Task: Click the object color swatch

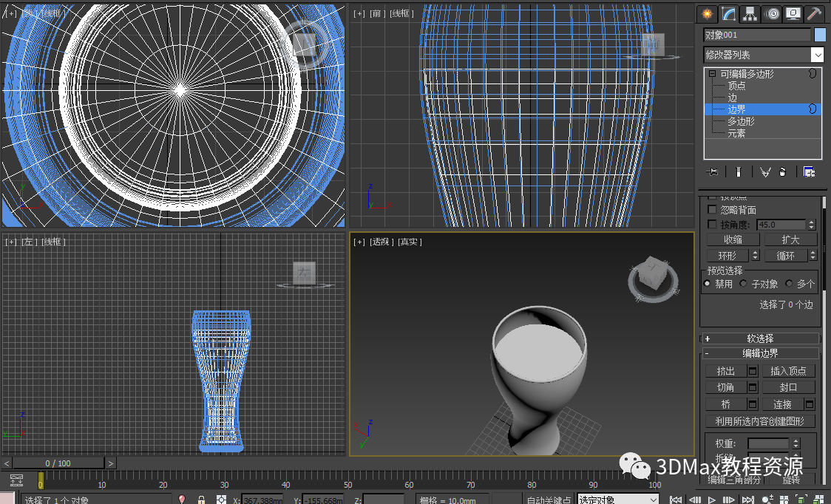Action: pyautogui.click(x=820, y=35)
